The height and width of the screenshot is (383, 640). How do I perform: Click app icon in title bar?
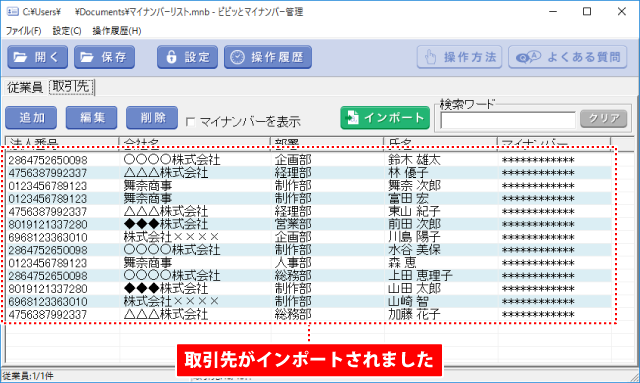click(x=13, y=11)
